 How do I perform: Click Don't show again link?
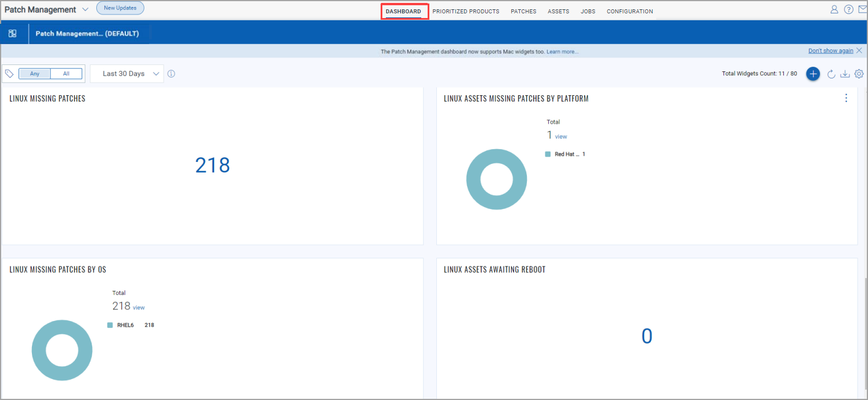pos(830,51)
